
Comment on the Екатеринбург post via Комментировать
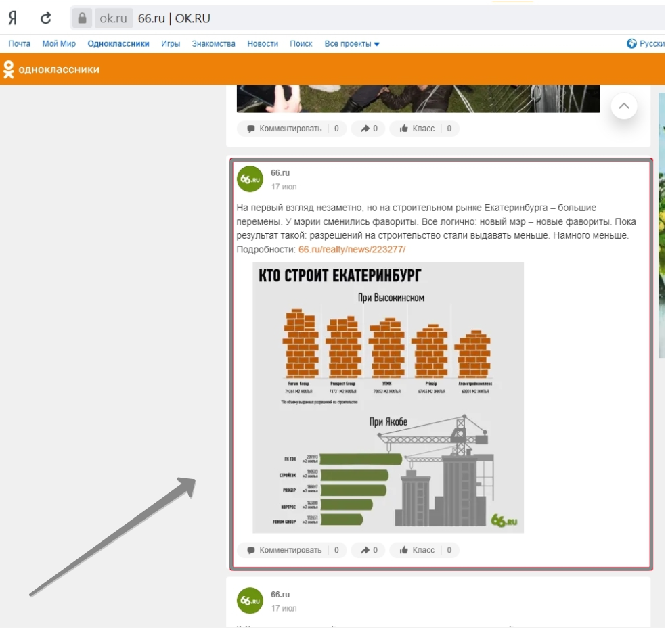pos(291,550)
